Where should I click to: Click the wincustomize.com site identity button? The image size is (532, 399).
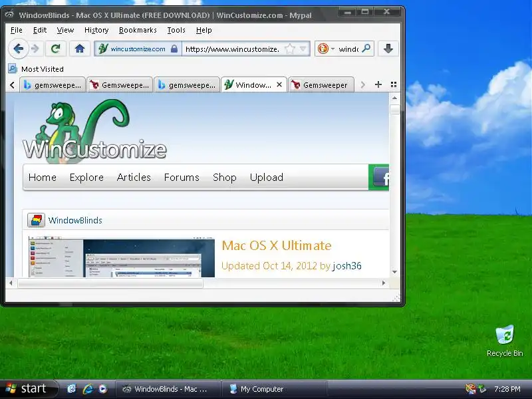pos(138,49)
